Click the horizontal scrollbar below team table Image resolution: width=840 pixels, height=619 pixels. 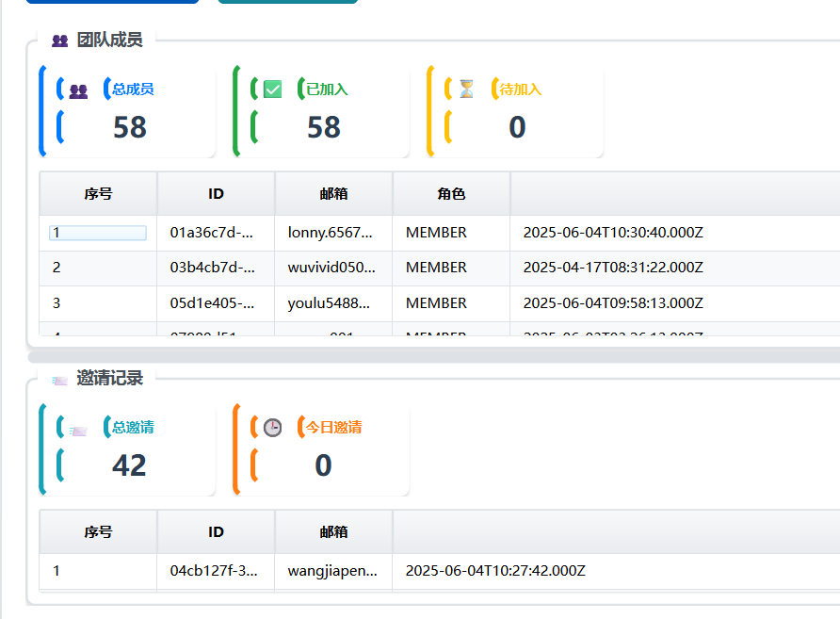tap(434, 357)
